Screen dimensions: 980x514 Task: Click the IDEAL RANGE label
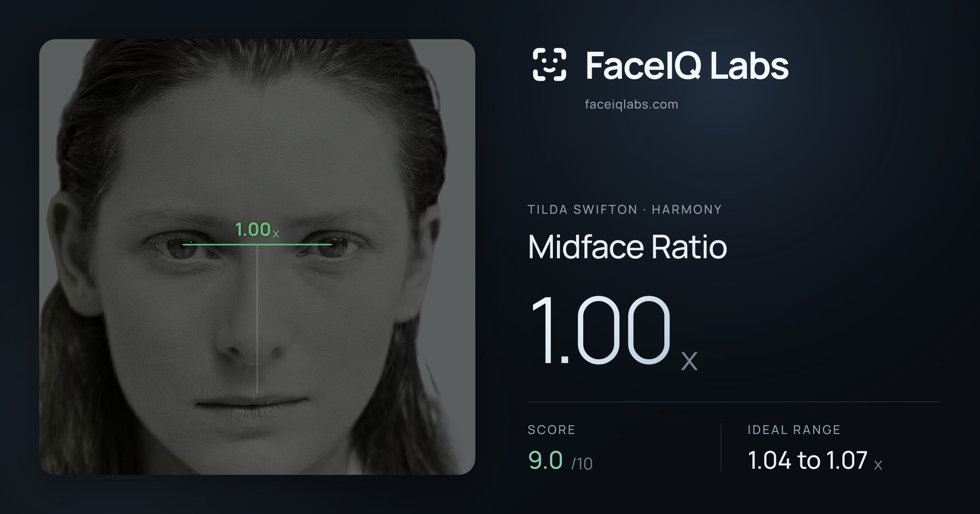point(794,430)
